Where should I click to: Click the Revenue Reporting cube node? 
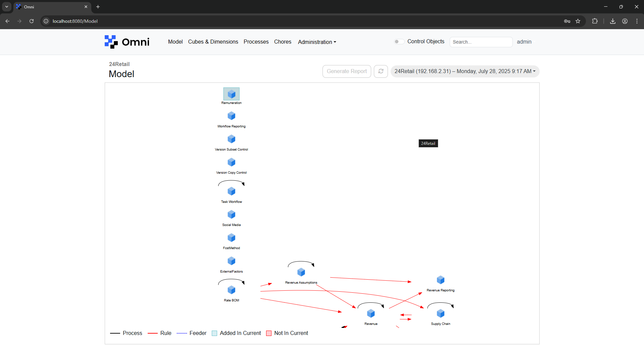[x=441, y=280]
